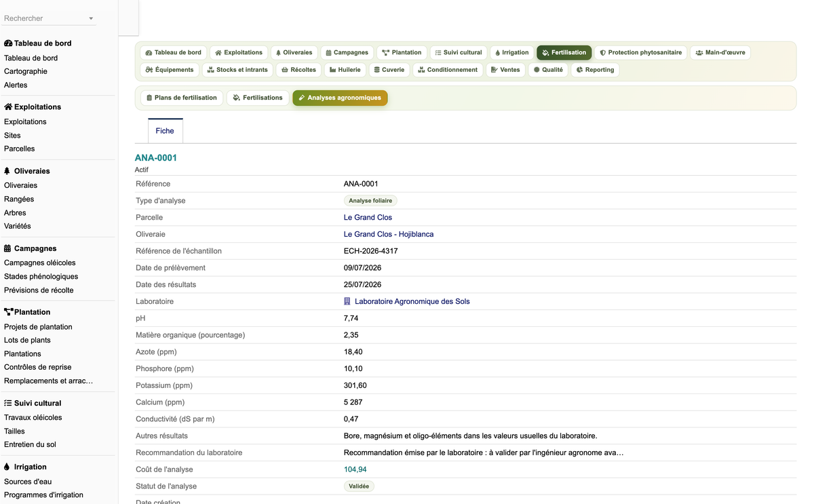Click the Protection phytosanitaire shield icon

pos(602,53)
